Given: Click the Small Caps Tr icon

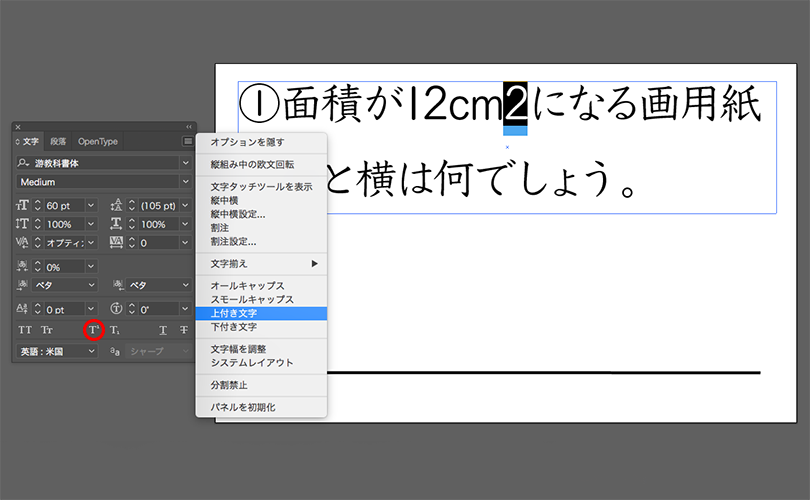Looking at the screenshot, I should pyautogui.click(x=47, y=330).
